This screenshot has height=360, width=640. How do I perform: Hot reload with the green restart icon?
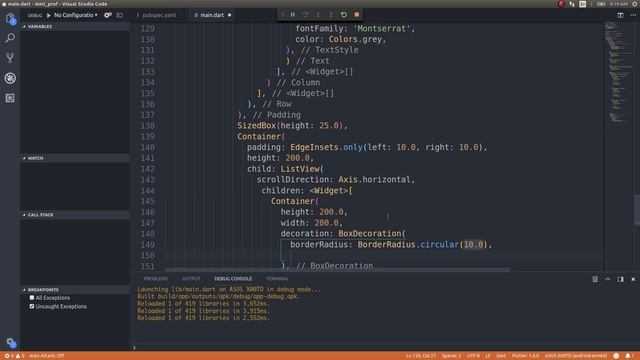click(344, 15)
